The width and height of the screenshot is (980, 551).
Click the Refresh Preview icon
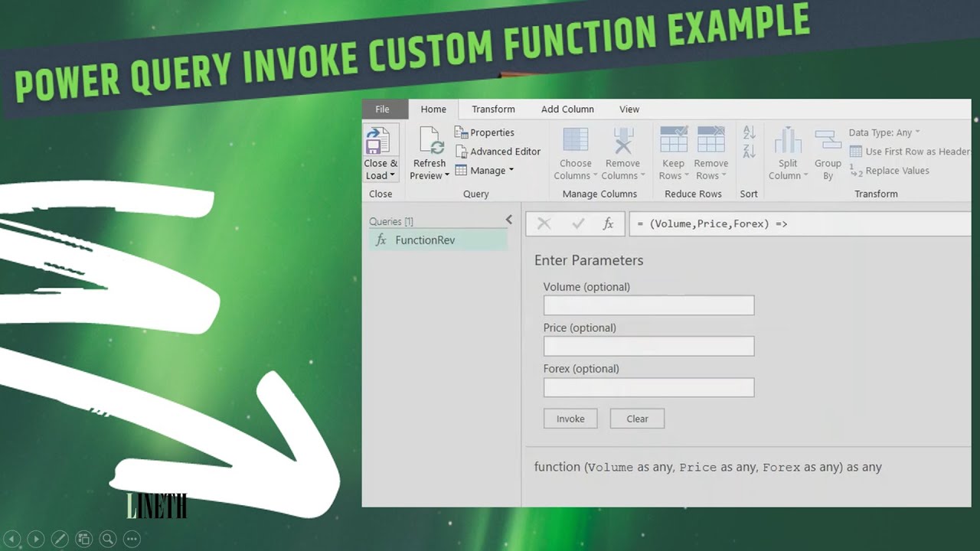(x=430, y=141)
